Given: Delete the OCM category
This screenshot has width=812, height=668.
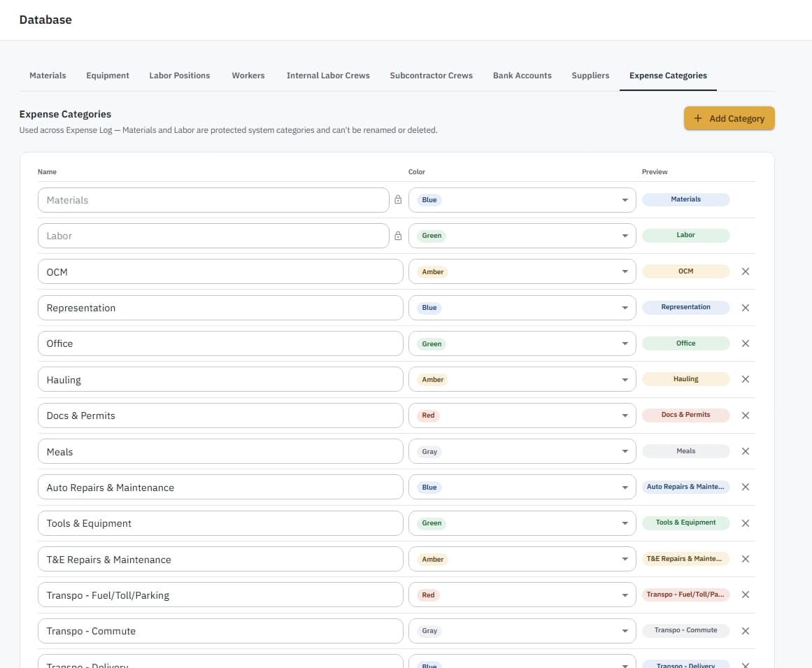Looking at the screenshot, I should coord(745,271).
